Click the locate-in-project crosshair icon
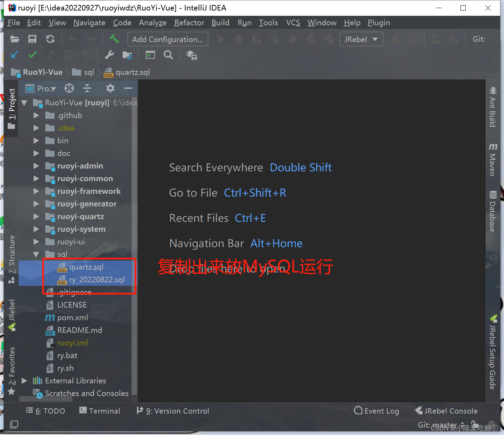The width and height of the screenshot is (504, 435). coord(69,88)
